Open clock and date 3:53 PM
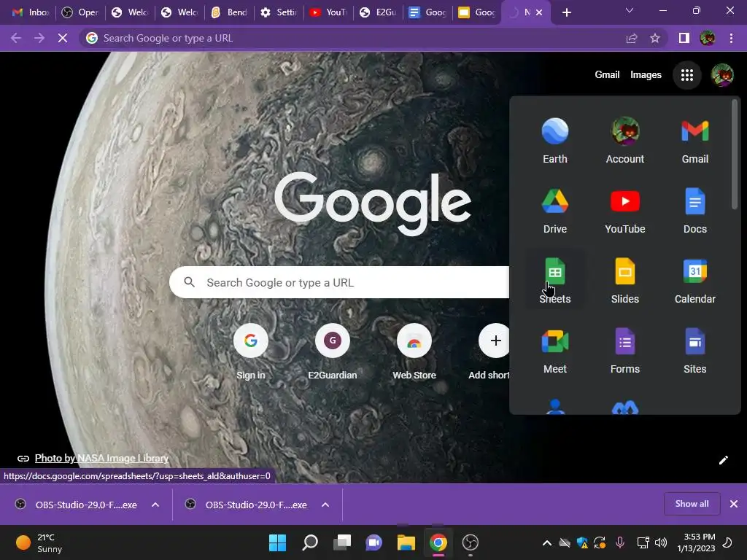 (696, 542)
